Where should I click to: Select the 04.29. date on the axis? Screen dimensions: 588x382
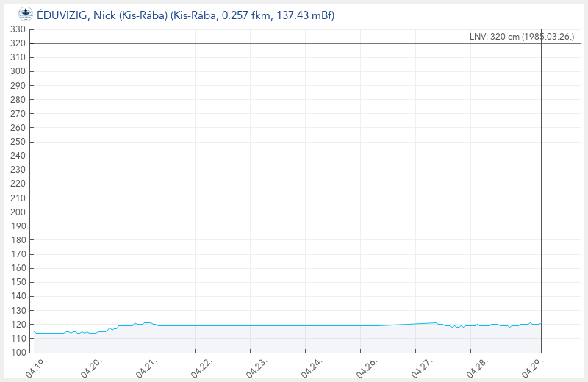[x=531, y=367]
